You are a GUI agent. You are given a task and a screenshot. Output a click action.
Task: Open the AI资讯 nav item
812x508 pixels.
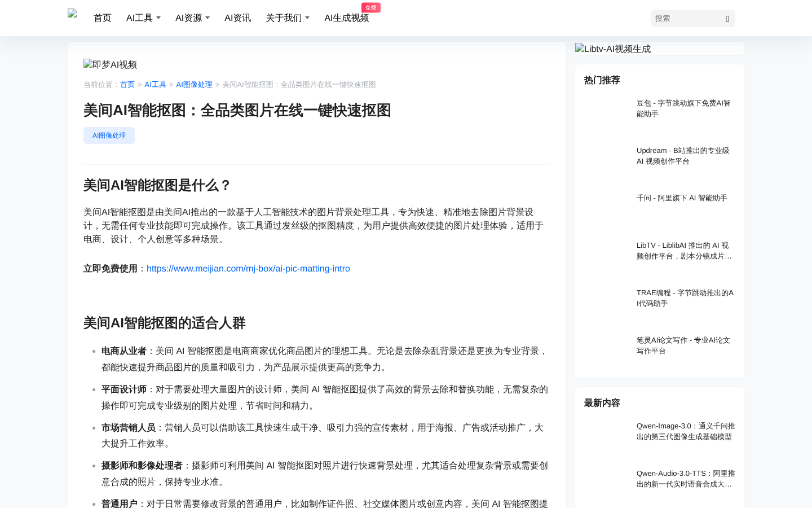click(x=237, y=18)
